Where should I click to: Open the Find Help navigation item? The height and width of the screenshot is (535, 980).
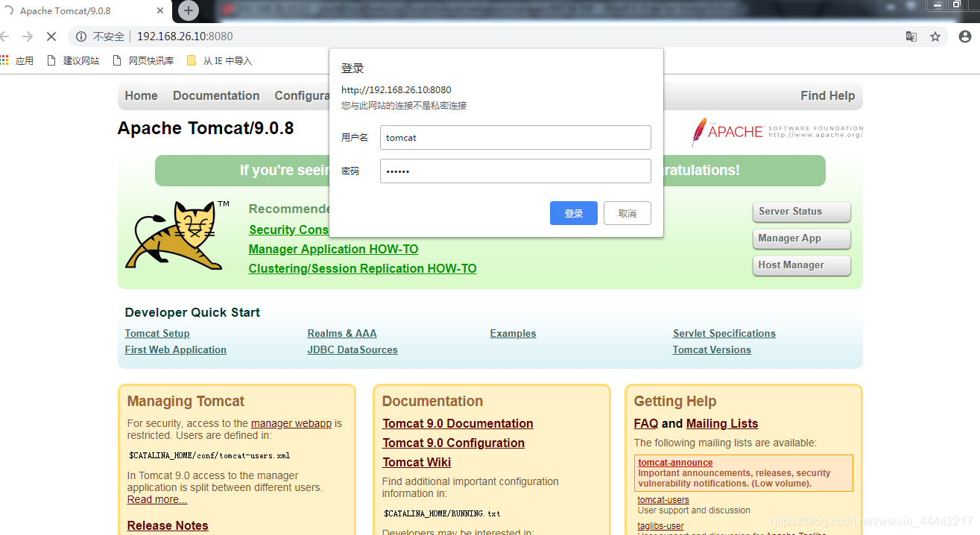(828, 95)
